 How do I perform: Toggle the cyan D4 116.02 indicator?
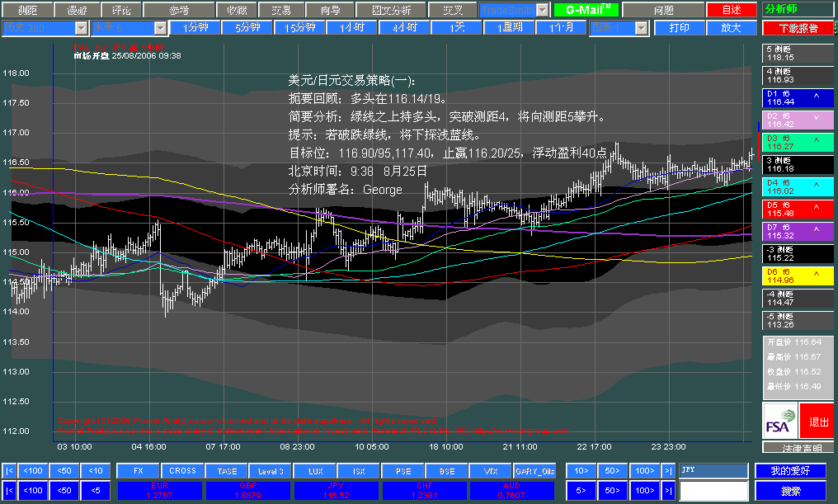pos(798,187)
